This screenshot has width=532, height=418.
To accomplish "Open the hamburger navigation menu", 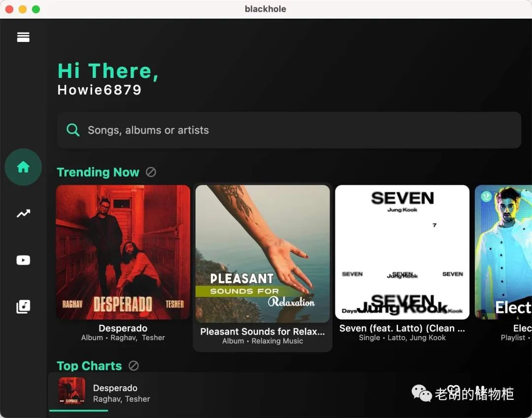I will (23, 37).
